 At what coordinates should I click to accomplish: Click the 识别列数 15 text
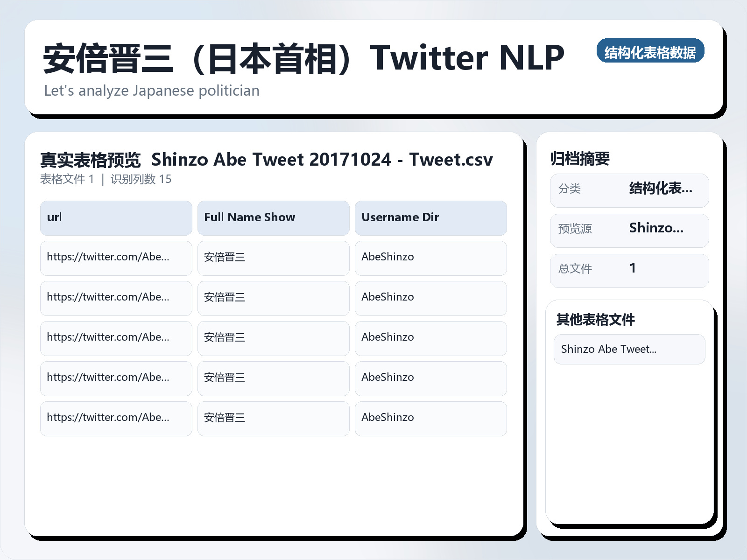(140, 179)
